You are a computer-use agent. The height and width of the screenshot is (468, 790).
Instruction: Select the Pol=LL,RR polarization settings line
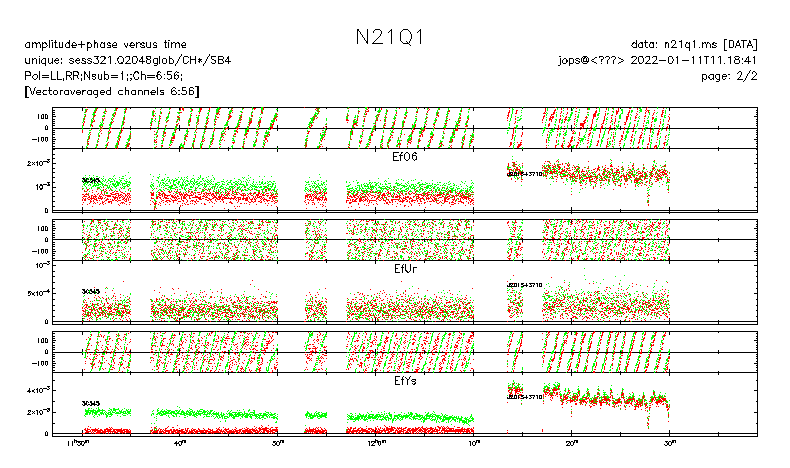click(102, 75)
